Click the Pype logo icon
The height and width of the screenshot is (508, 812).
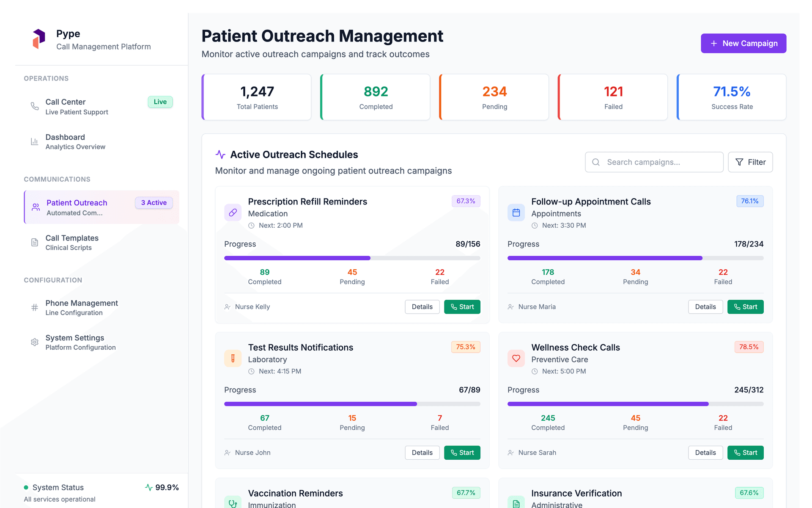pyautogui.click(x=39, y=39)
